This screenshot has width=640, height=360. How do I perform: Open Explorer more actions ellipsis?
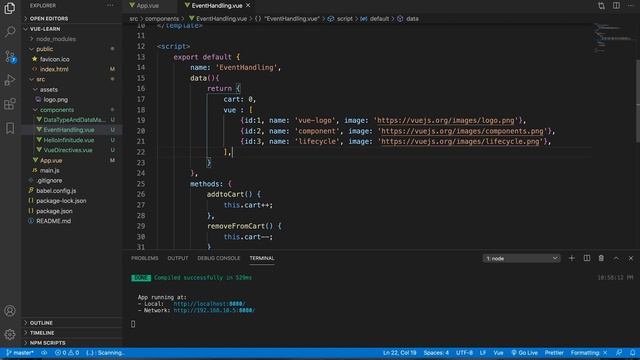coord(110,5)
